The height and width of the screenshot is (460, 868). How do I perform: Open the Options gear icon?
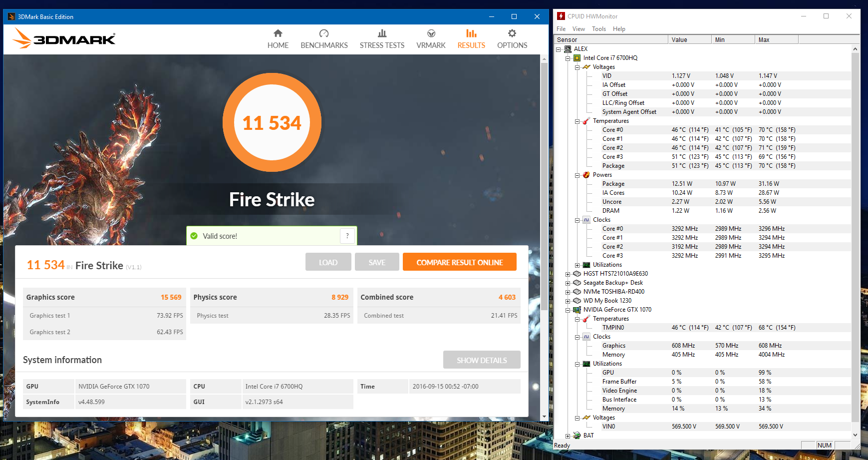512,33
